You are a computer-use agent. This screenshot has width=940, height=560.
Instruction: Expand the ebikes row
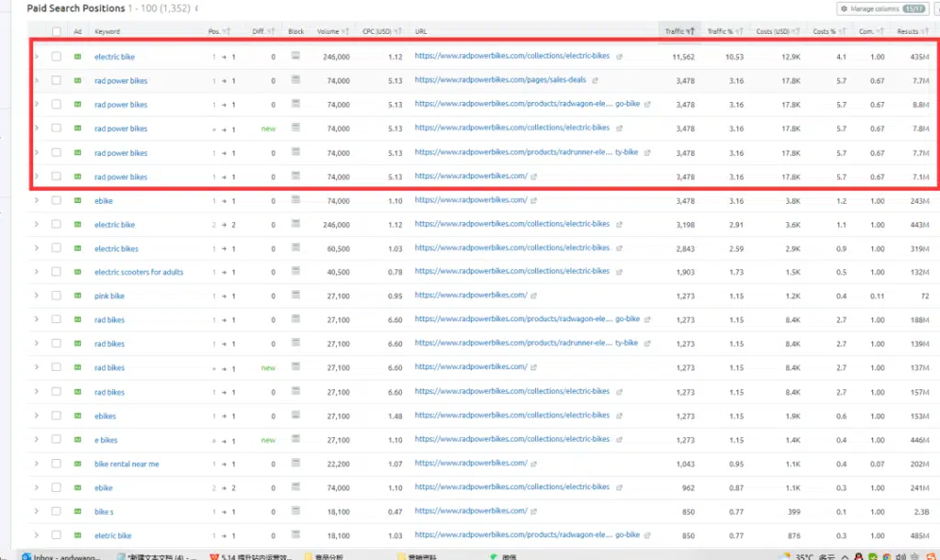[x=37, y=416]
